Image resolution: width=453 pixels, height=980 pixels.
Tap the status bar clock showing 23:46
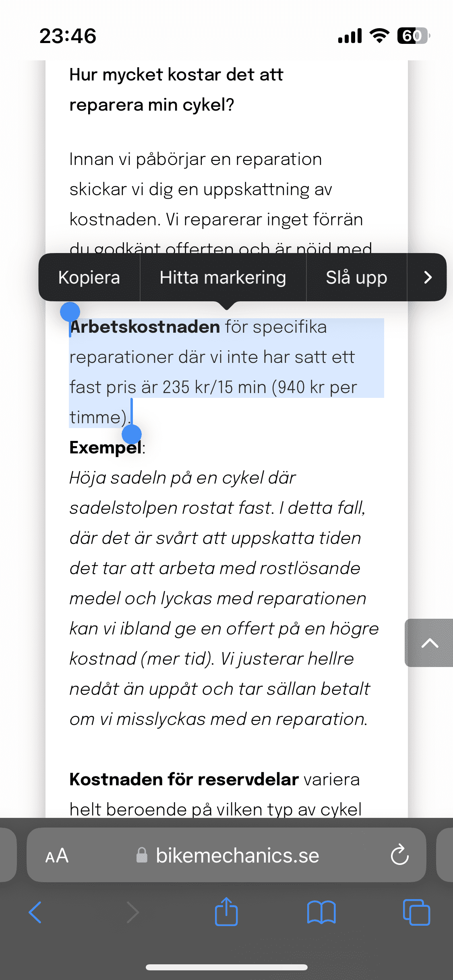coord(68,36)
